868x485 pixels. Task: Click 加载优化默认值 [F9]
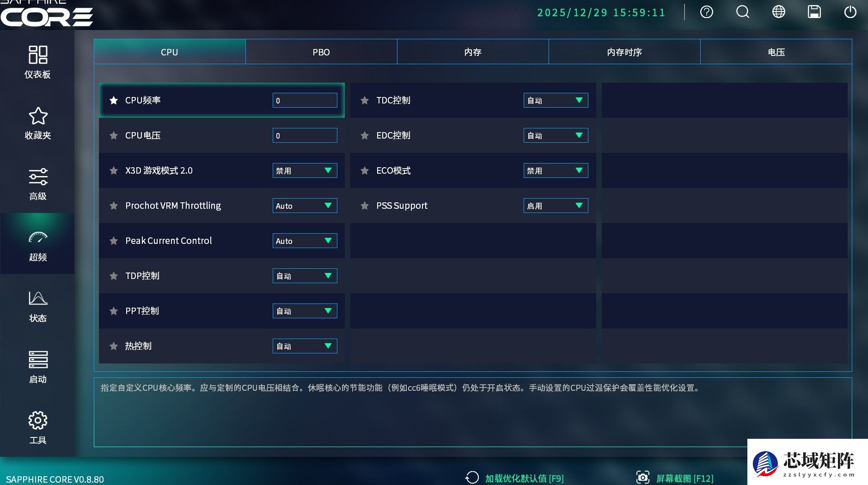click(524, 478)
